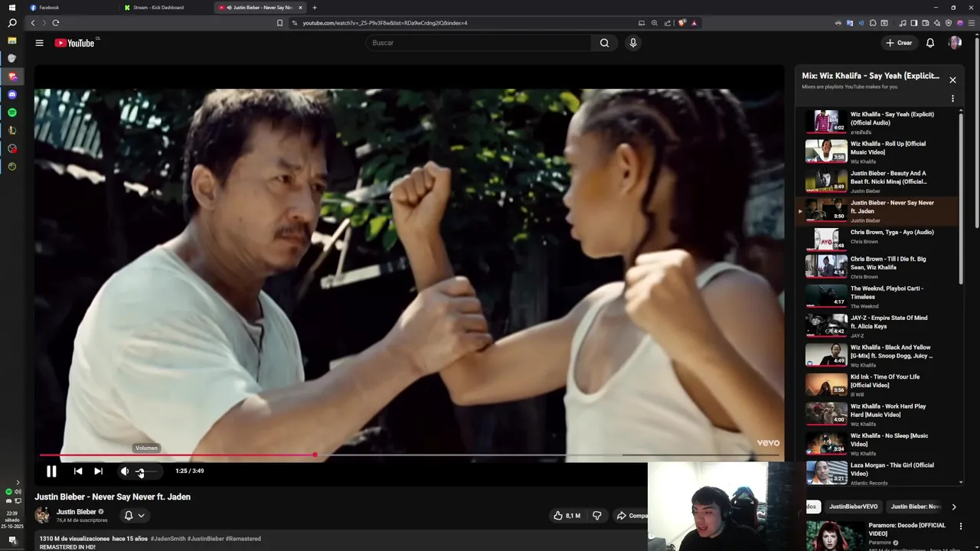Screen dimensions: 980x551
Task: Play Justin Bieber - Beauty And A Beat
Action: [x=877, y=181]
